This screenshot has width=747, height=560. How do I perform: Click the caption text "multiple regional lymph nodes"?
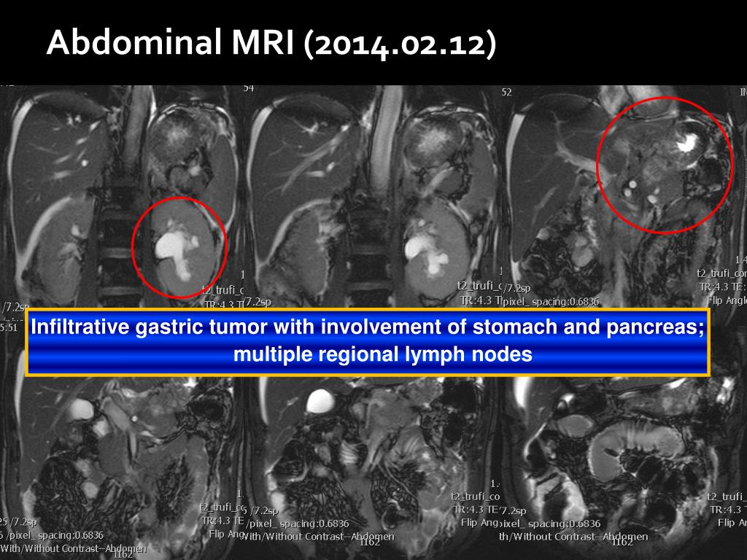pyautogui.click(x=382, y=354)
